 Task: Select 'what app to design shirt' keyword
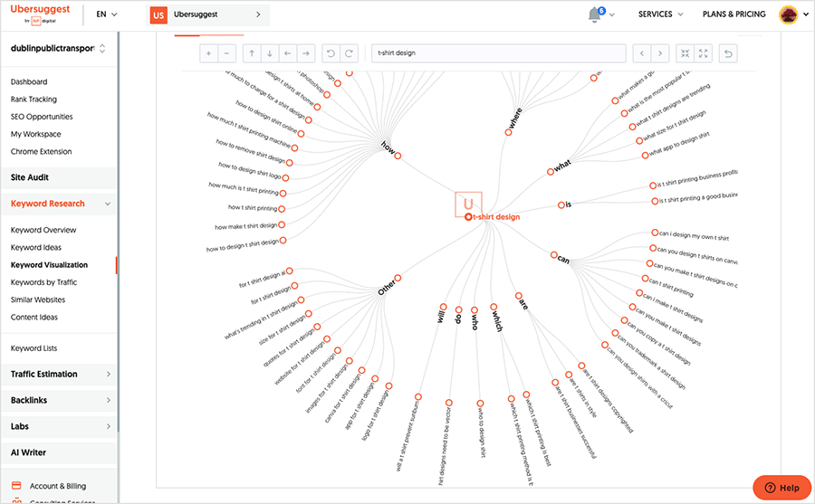pos(677,145)
